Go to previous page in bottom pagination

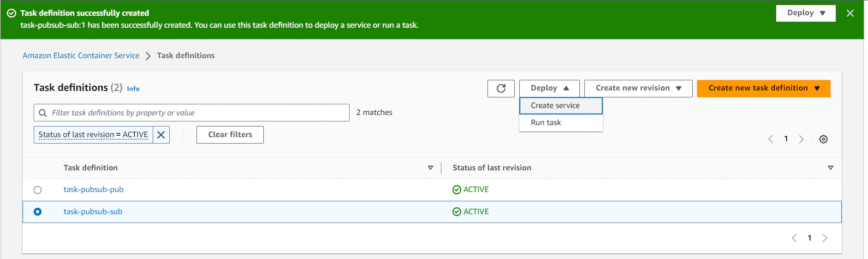point(794,238)
